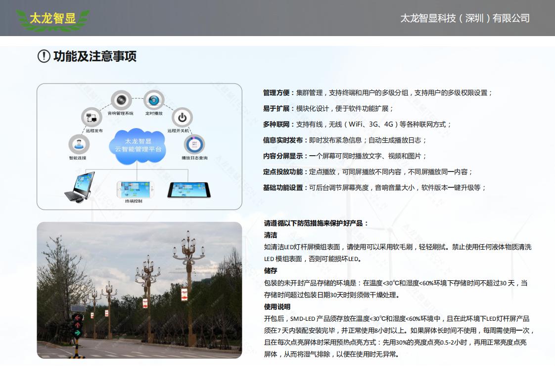
Task: Click the 定时播放 scheduled playback icon
Action: pos(154,101)
